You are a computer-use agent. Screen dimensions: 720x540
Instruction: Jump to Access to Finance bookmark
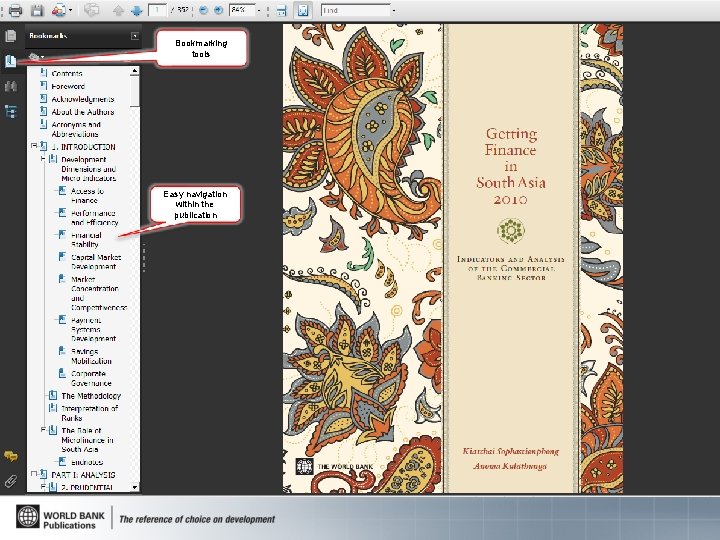coord(87,196)
